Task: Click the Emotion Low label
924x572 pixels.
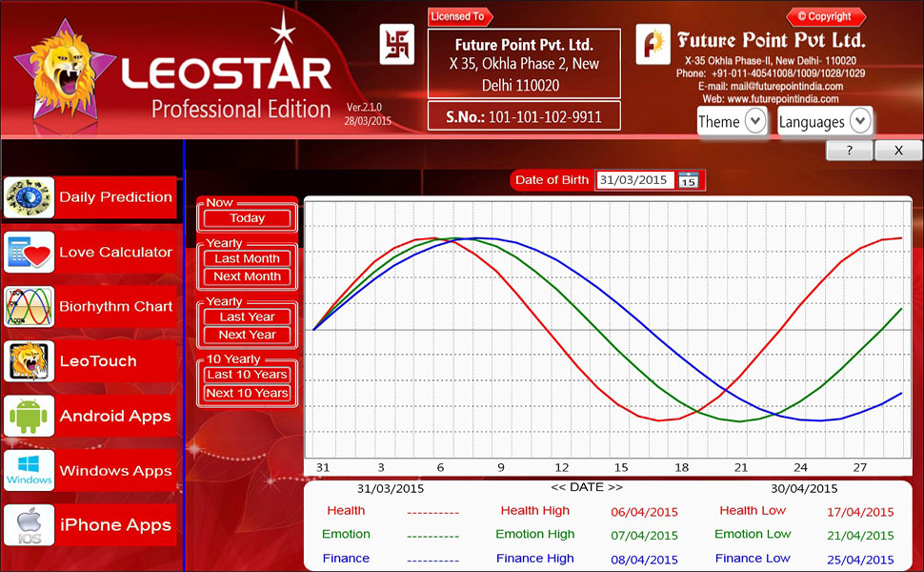Action: click(753, 534)
